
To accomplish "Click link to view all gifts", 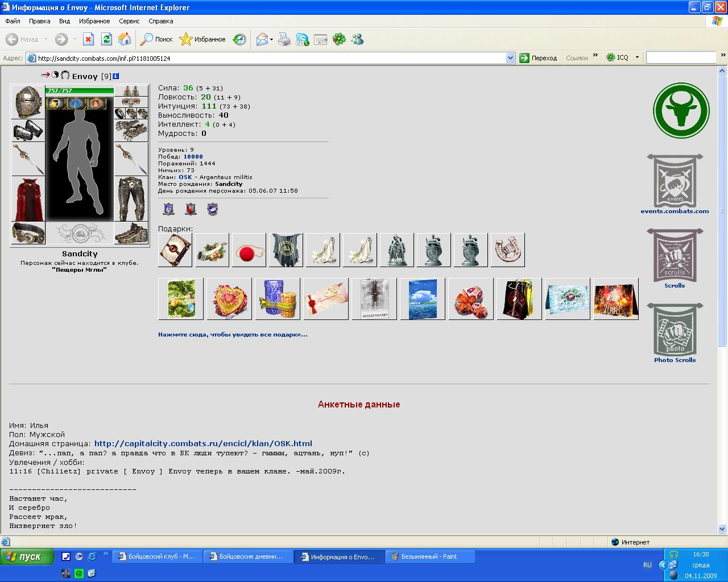I will pos(233,335).
